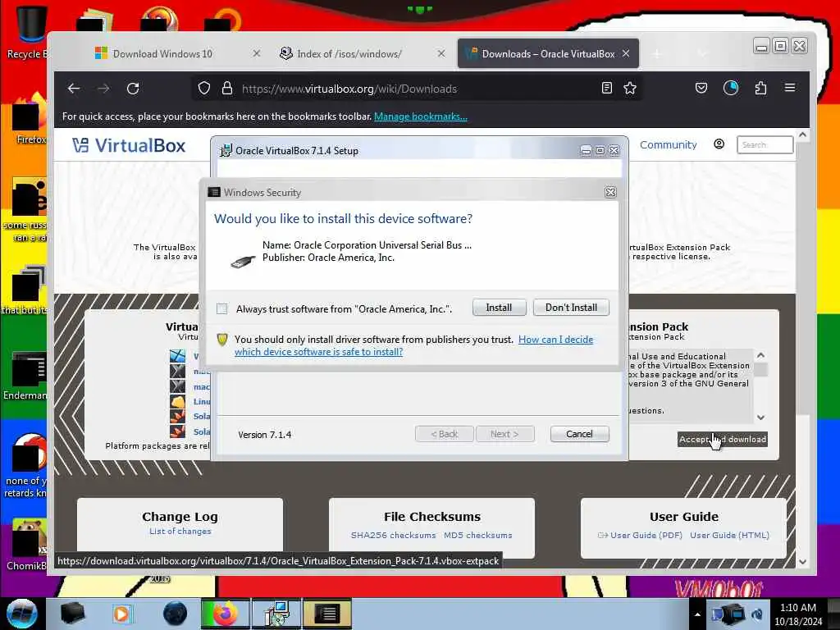View site security padlock info
The width and height of the screenshot is (840, 630).
click(227, 89)
